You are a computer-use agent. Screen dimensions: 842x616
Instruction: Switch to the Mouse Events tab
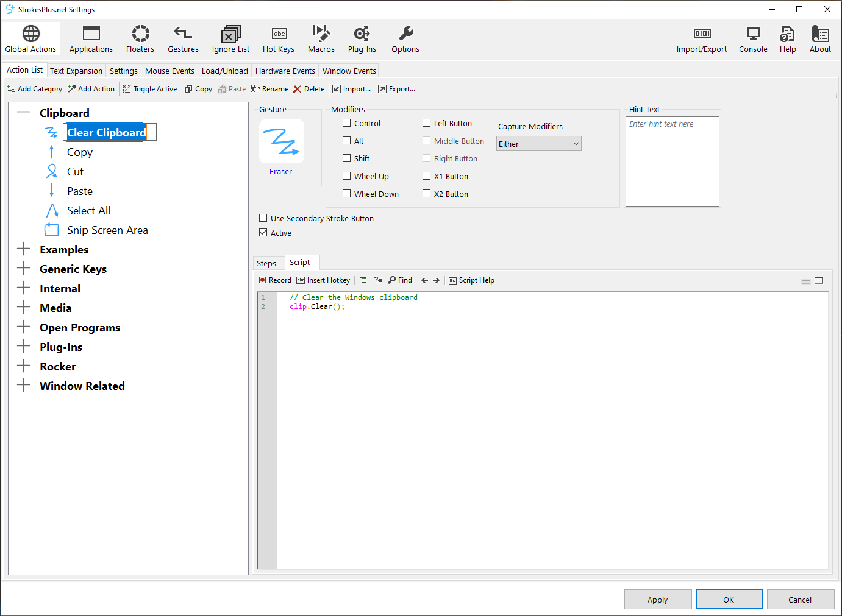click(169, 71)
